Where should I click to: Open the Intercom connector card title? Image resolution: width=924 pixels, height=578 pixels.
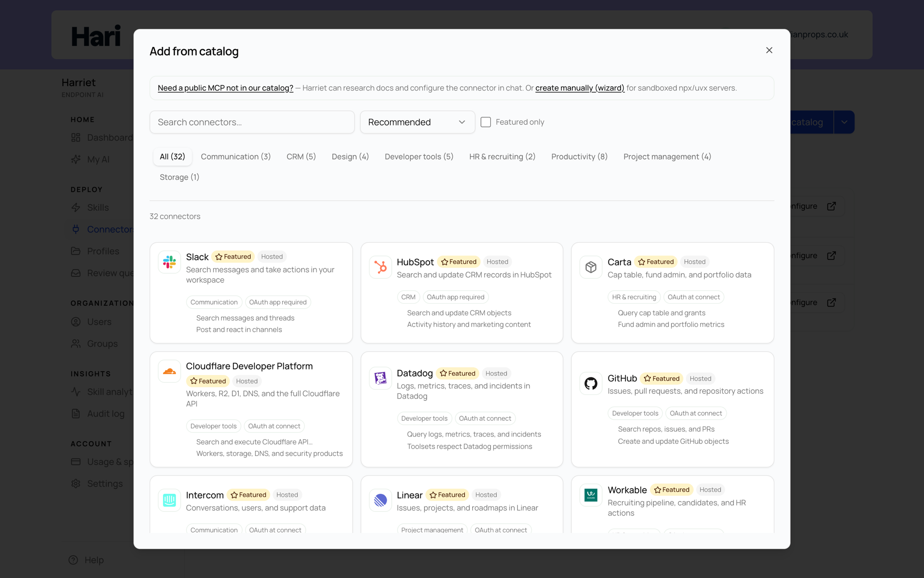[x=205, y=495]
